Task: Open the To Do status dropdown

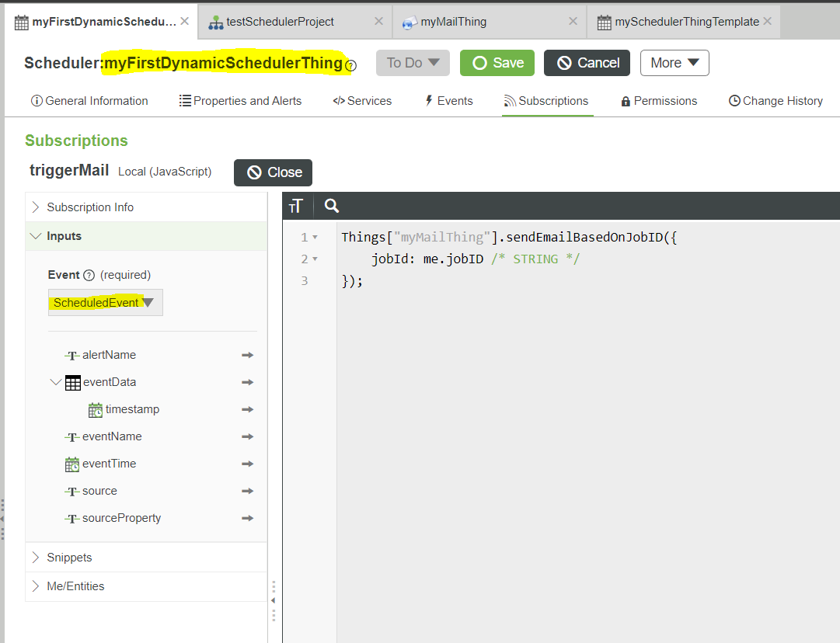Action: (413, 63)
